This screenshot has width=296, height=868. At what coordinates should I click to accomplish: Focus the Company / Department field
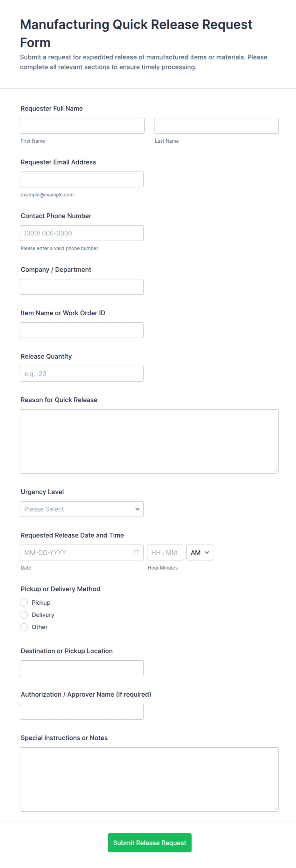[81, 286]
